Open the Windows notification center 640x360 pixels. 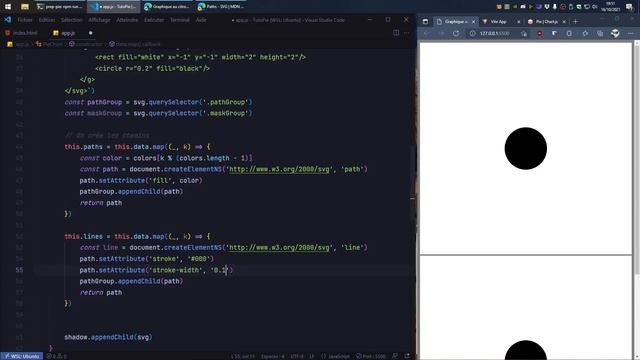pos(629,7)
